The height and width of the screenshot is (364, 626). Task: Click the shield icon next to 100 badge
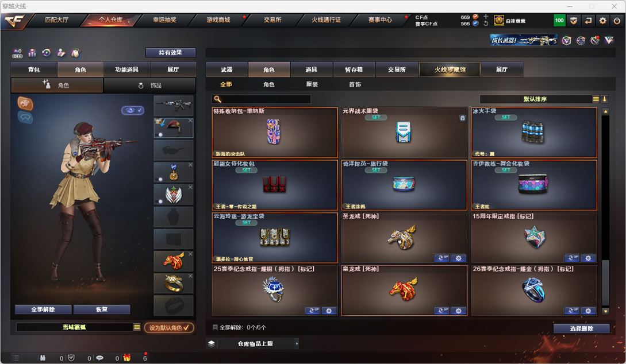574,20
